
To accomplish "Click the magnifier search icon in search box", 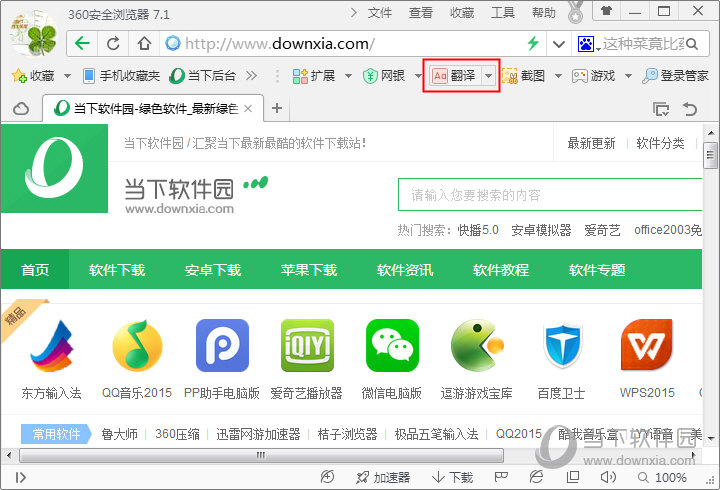I will (x=692, y=44).
